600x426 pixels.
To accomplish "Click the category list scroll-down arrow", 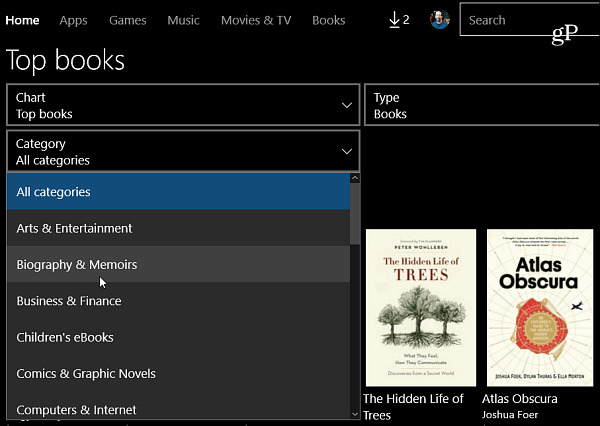I will [355, 414].
